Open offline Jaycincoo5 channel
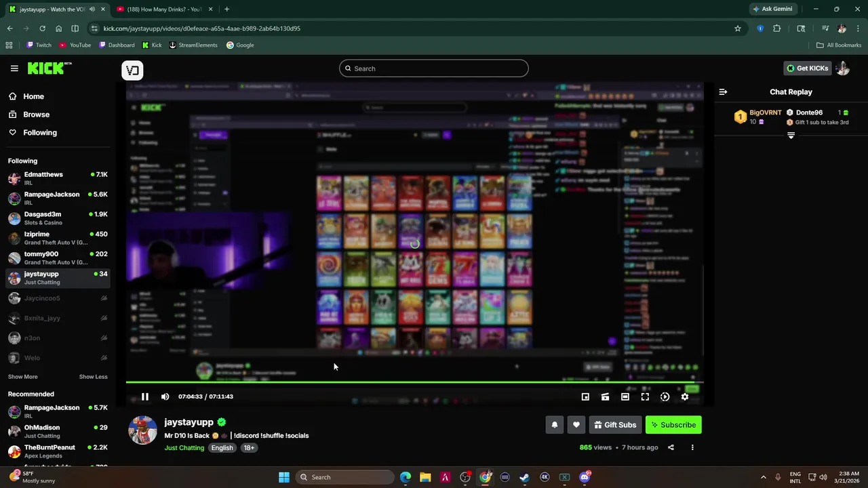 (58, 298)
